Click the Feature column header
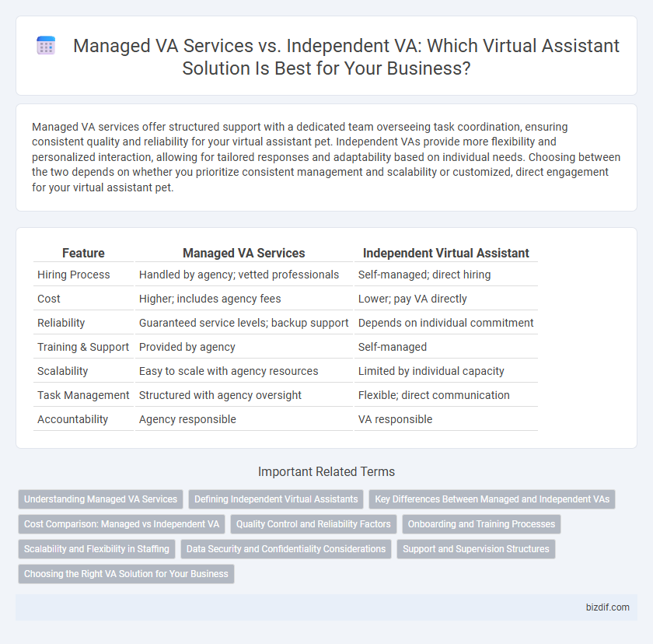653x644 pixels. click(83, 253)
